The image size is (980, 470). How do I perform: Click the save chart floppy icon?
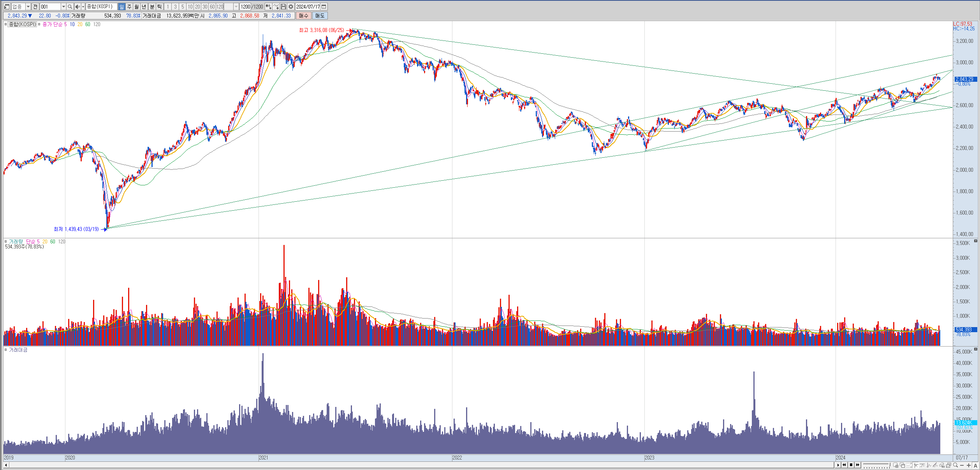(283, 7)
